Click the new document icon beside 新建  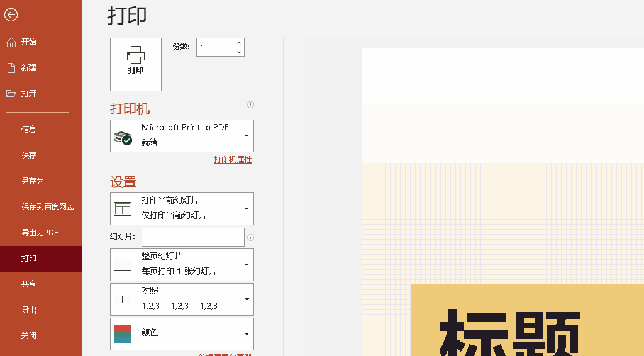tap(11, 68)
